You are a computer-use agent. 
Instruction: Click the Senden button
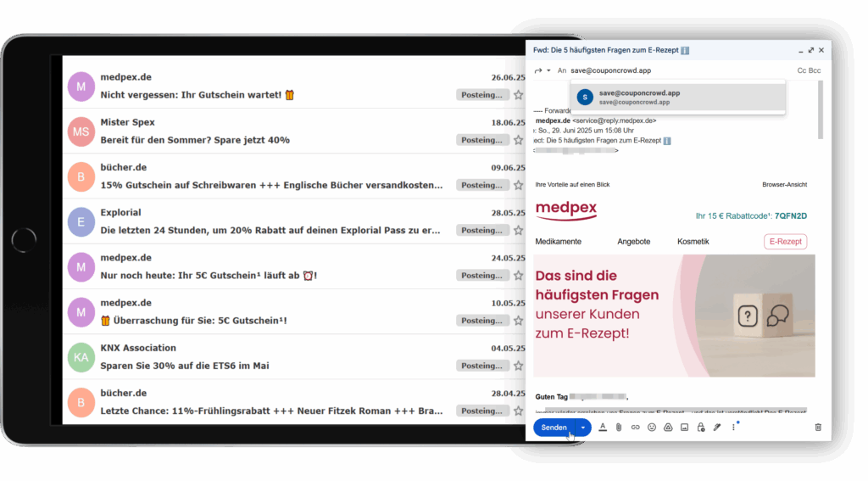coord(554,428)
